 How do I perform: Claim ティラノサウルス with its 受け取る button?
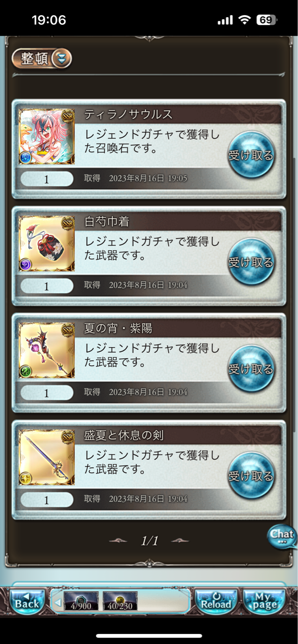[251, 155]
